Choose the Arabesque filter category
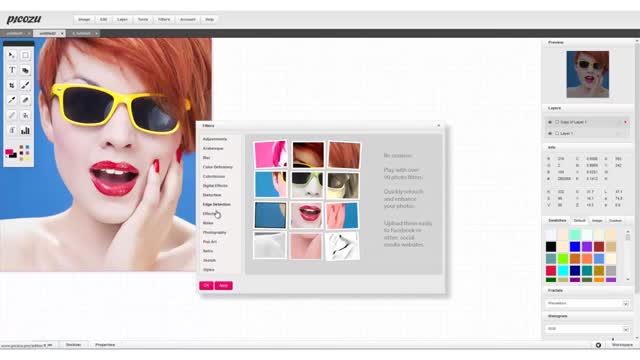The height and width of the screenshot is (360, 640). point(213,149)
